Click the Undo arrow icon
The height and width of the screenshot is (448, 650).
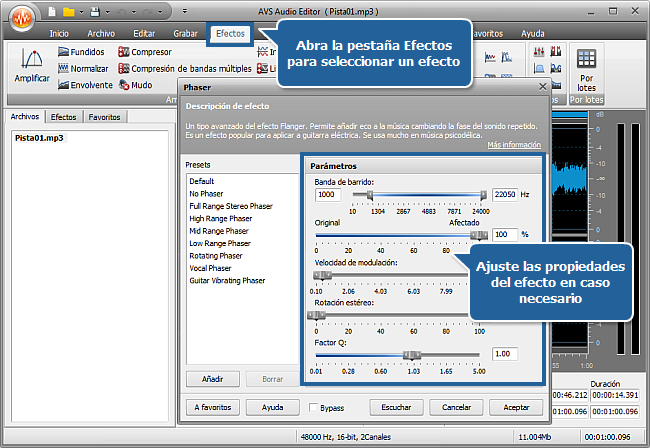click(121, 12)
